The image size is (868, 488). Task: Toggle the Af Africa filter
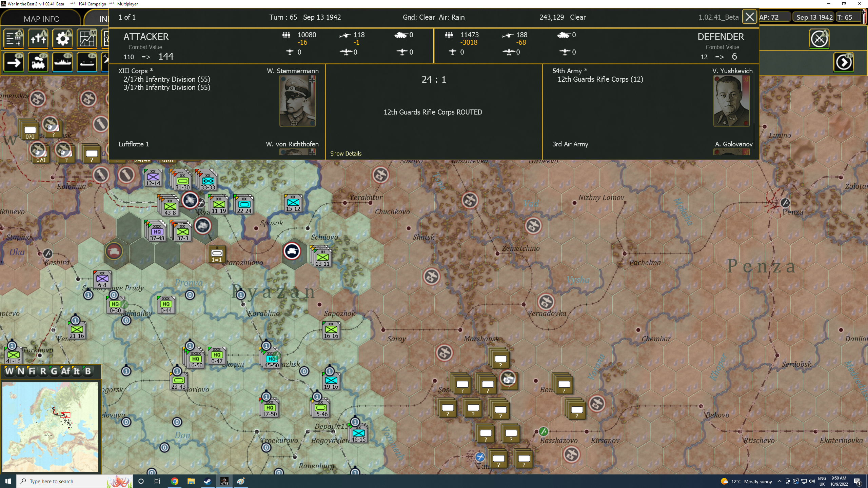65,371
